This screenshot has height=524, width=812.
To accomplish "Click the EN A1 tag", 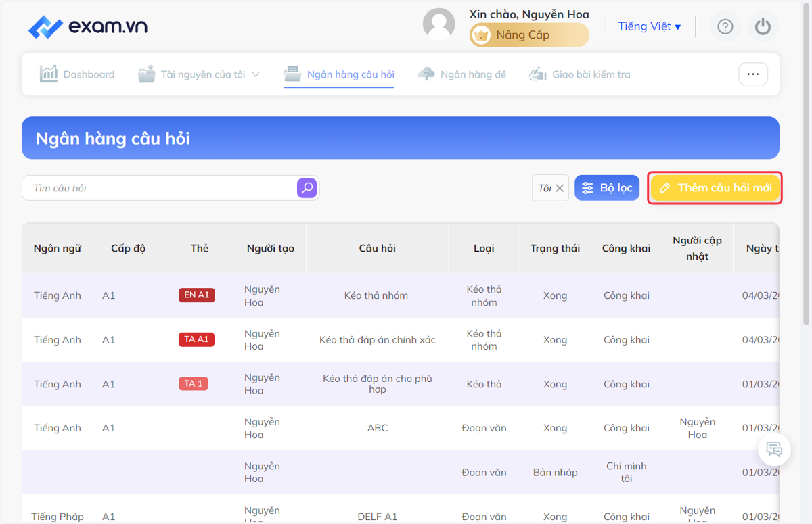I will coord(197,295).
